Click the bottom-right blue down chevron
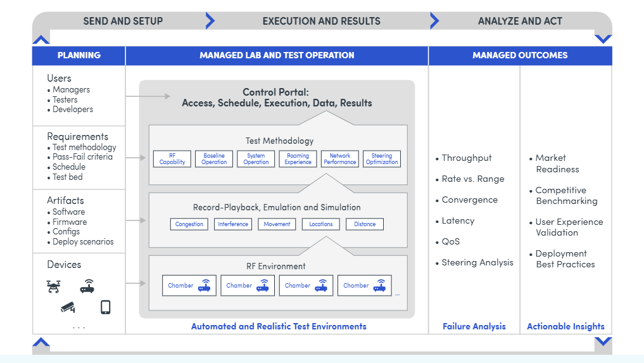Viewport: 644px width, 363px height. [x=603, y=342]
